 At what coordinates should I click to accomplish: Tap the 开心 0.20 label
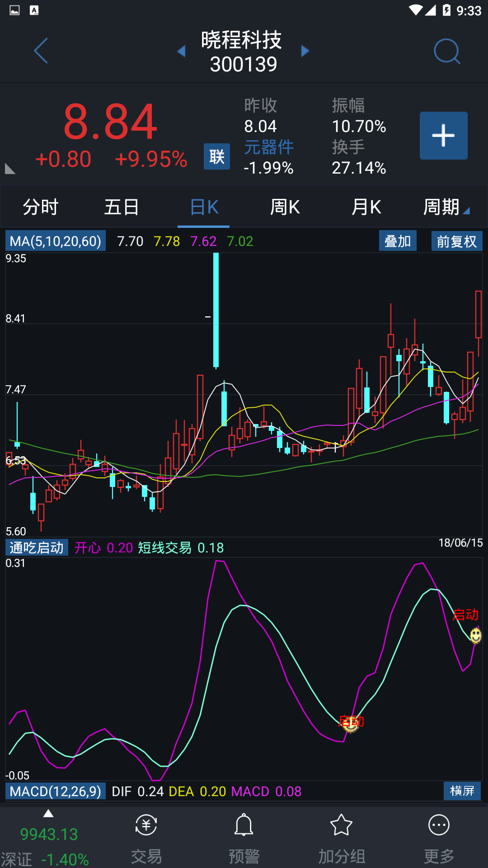pos(103,548)
